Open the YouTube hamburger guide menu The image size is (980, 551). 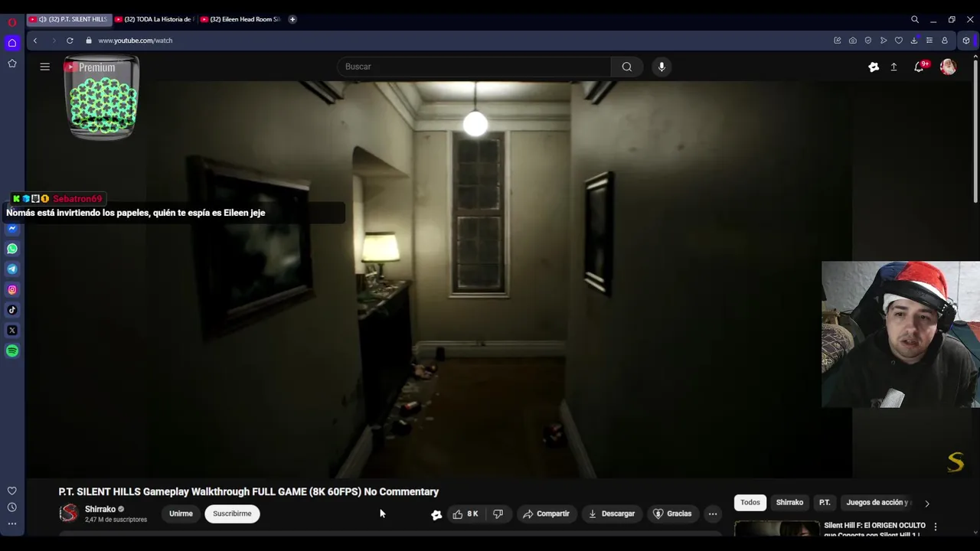point(45,67)
